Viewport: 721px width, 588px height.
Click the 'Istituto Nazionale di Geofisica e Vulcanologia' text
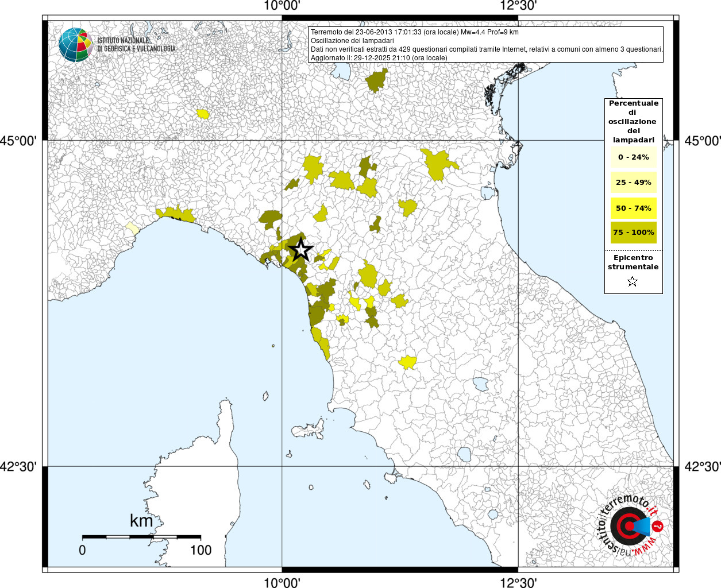pos(136,45)
